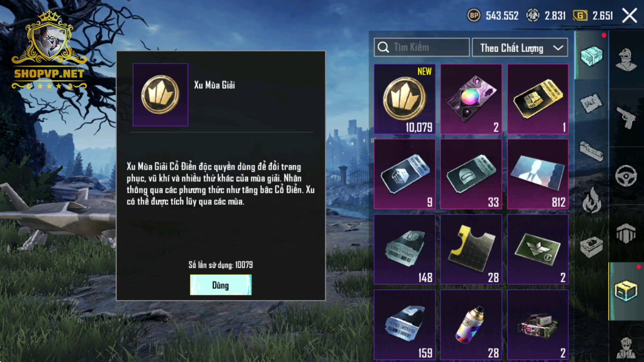Switch to the outfit character tab

(626, 59)
